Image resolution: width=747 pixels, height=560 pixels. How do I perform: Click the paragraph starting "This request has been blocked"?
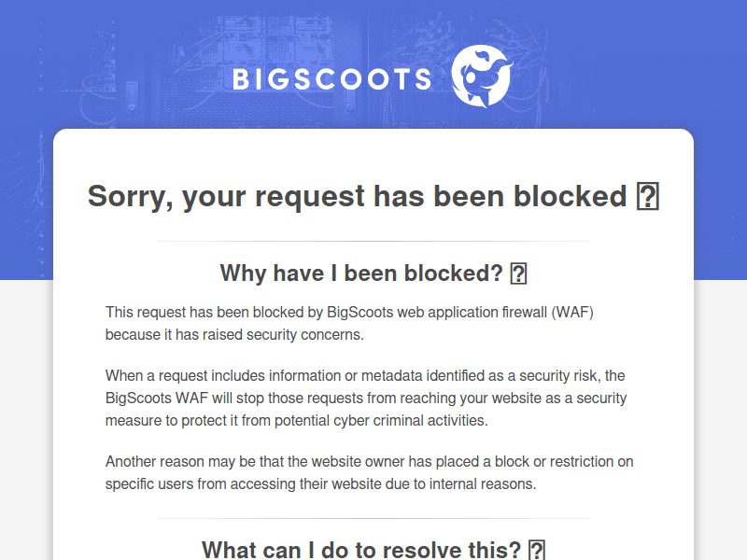[349, 323]
